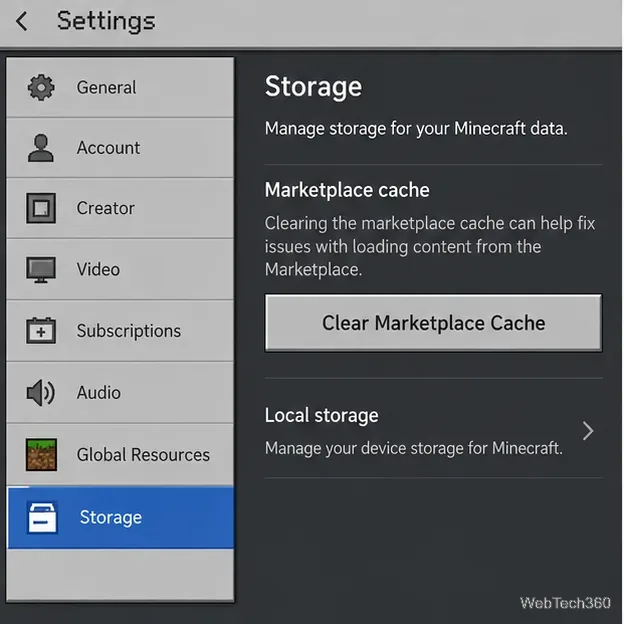Select the highlighted Storage tab
Screen dimensions: 624x624
(x=121, y=517)
